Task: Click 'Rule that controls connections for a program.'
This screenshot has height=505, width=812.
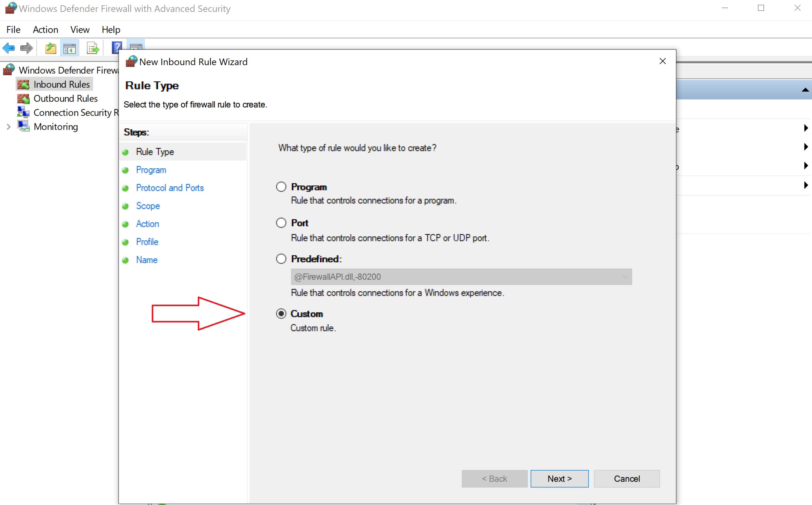Action: (374, 200)
